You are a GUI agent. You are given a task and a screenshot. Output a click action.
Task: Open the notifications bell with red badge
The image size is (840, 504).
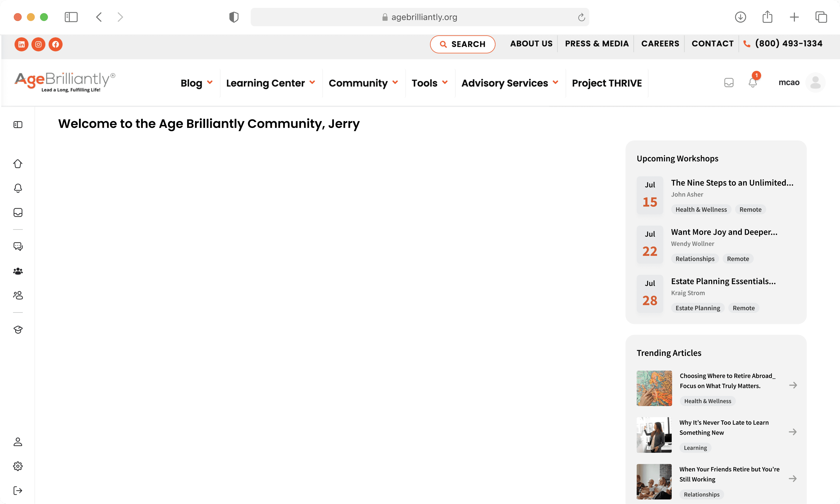pos(753,82)
